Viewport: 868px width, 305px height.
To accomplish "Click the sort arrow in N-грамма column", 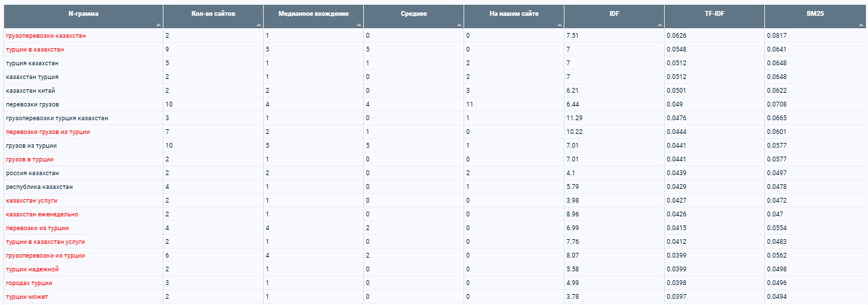I will (158, 25).
